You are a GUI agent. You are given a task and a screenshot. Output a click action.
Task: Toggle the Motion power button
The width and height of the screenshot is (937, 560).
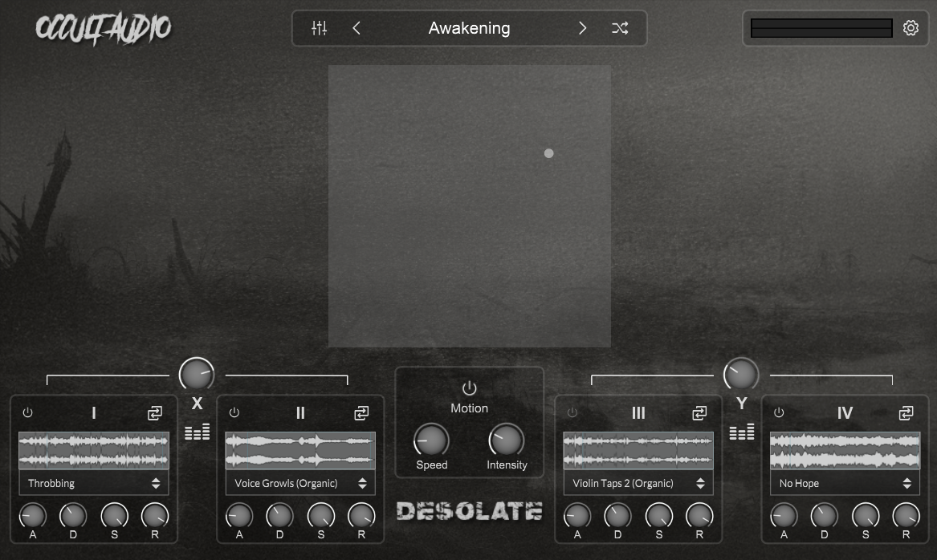(x=470, y=388)
